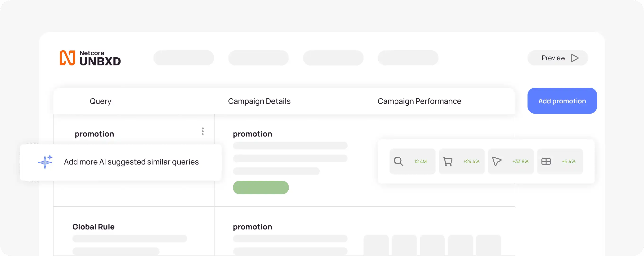Screen dimensions: 644x256
Task: Click the first placeholder pill in navigation
Action: coord(183,58)
